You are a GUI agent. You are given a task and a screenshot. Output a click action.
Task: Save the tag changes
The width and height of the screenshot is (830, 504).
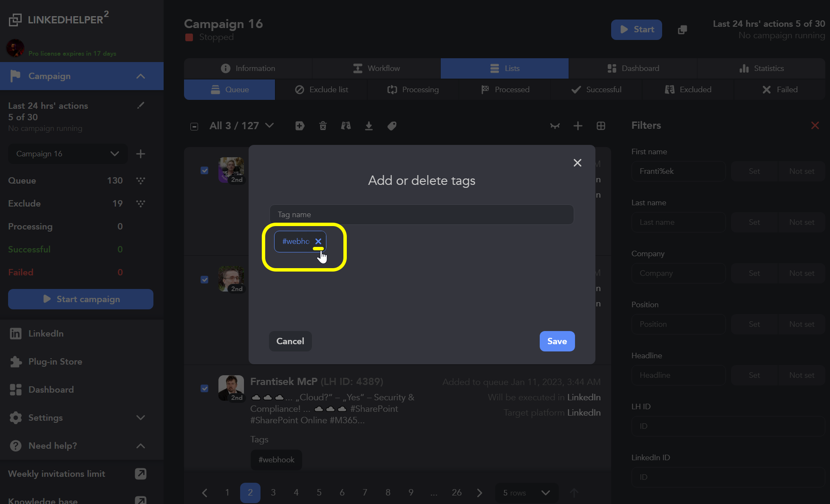click(557, 341)
